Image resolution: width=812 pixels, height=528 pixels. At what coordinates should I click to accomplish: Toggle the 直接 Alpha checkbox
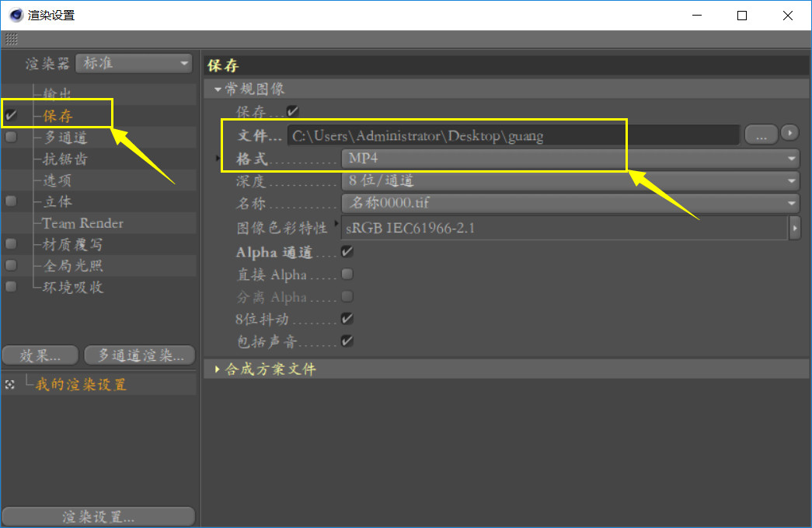(347, 274)
